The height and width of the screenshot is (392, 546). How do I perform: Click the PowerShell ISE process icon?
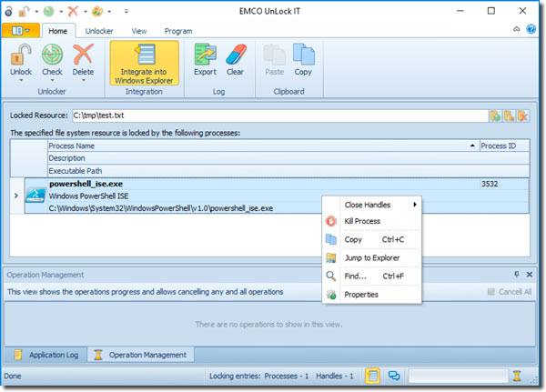click(x=35, y=196)
